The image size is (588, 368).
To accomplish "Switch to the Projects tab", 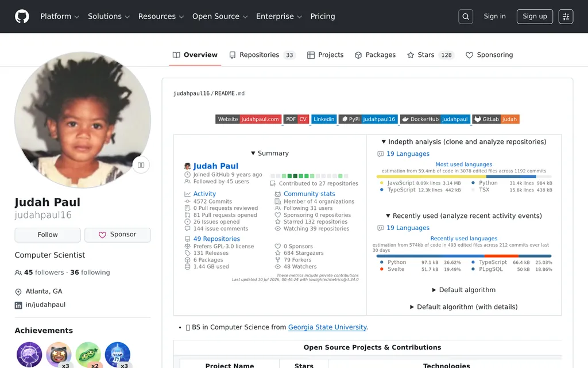I will click(x=325, y=55).
